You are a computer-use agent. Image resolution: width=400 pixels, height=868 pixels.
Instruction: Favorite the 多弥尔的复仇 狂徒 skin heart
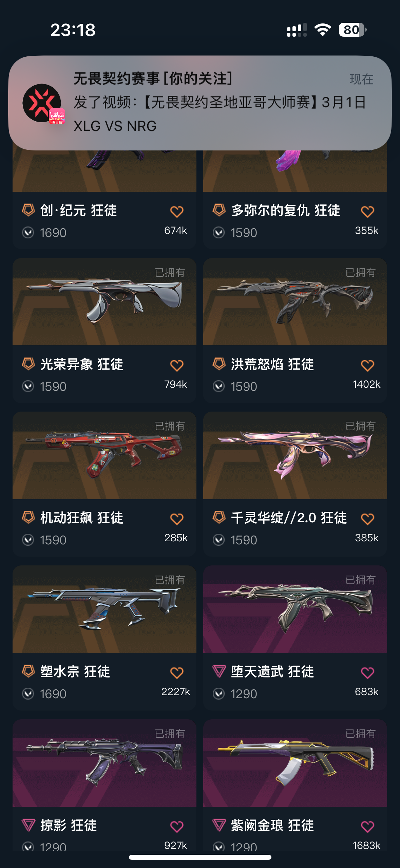[x=367, y=212]
